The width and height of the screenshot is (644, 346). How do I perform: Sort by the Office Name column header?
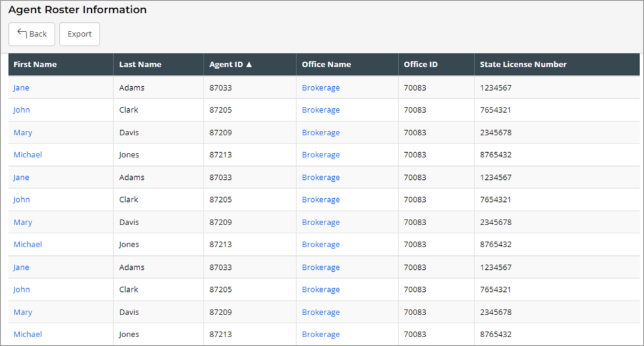point(326,64)
